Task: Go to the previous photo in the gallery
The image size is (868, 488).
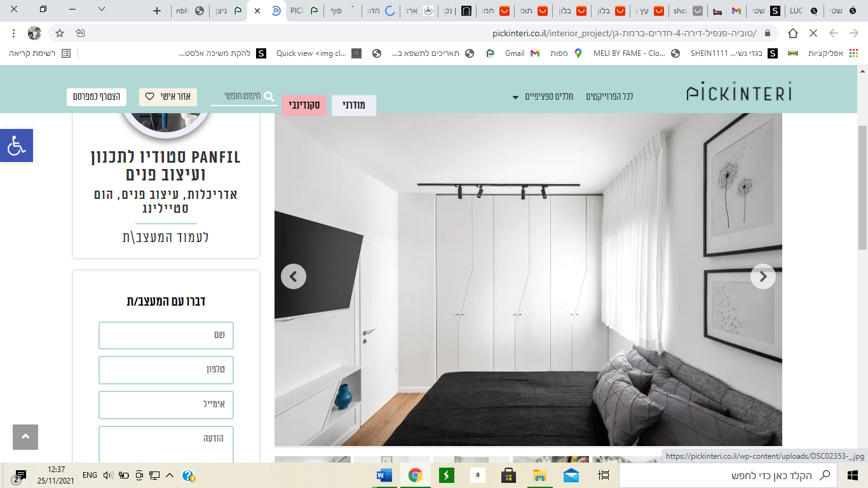Action: [x=294, y=276]
